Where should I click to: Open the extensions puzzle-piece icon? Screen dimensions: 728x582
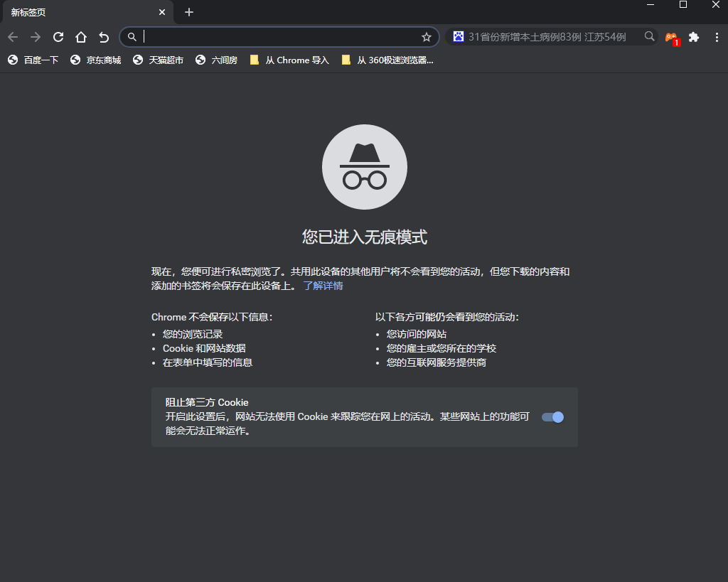[x=694, y=37]
